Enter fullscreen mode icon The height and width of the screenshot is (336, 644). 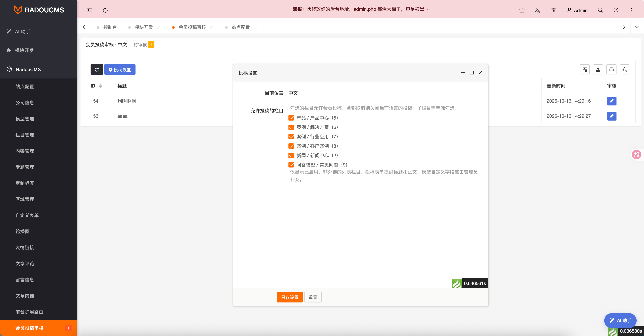click(x=616, y=10)
